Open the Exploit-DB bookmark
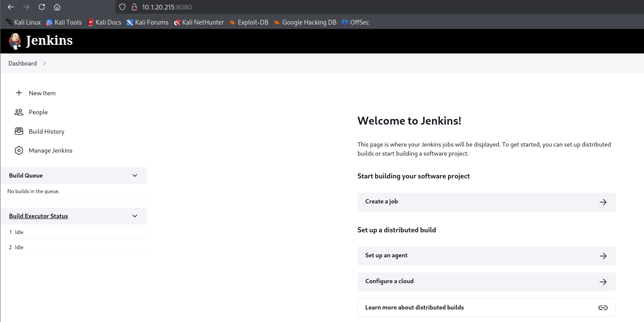The width and height of the screenshot is (644, 322). [249, 22]
